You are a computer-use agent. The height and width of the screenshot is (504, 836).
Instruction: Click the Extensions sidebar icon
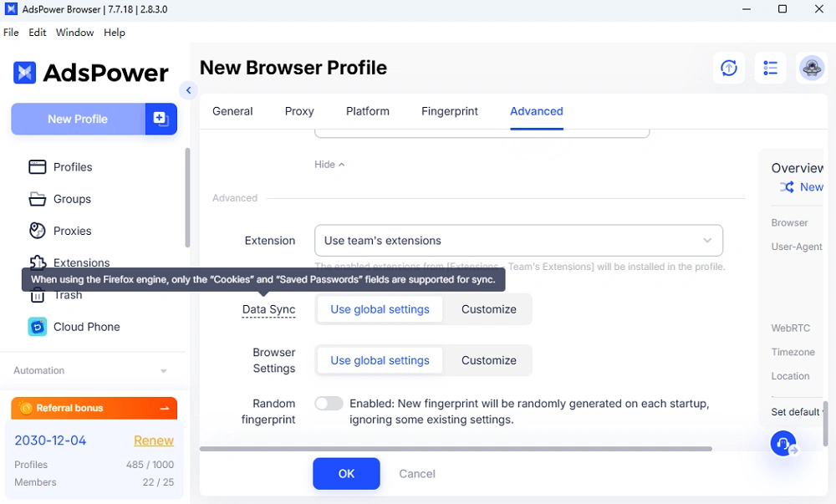point(37,262)
